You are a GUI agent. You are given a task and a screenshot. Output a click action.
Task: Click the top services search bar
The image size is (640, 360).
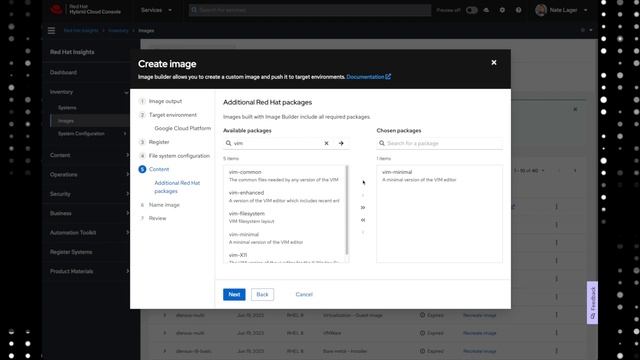[310, 10]
